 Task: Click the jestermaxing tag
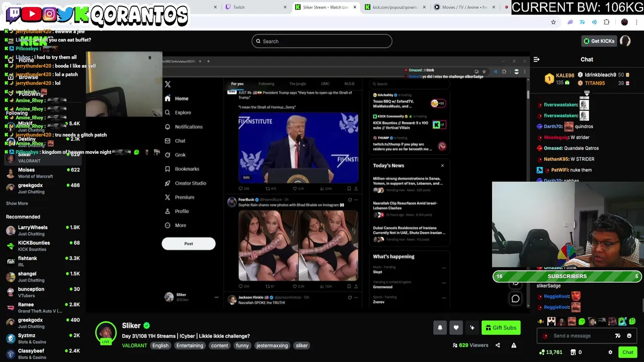tap(272, 345)
